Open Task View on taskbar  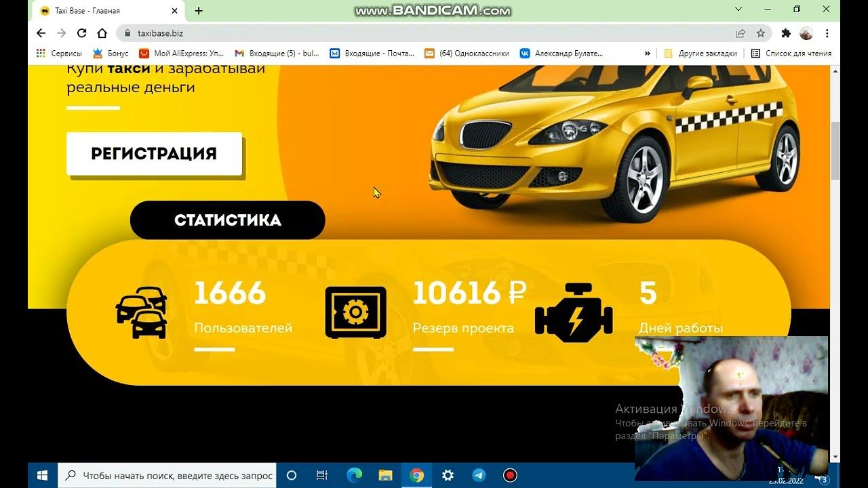(322, 476)
